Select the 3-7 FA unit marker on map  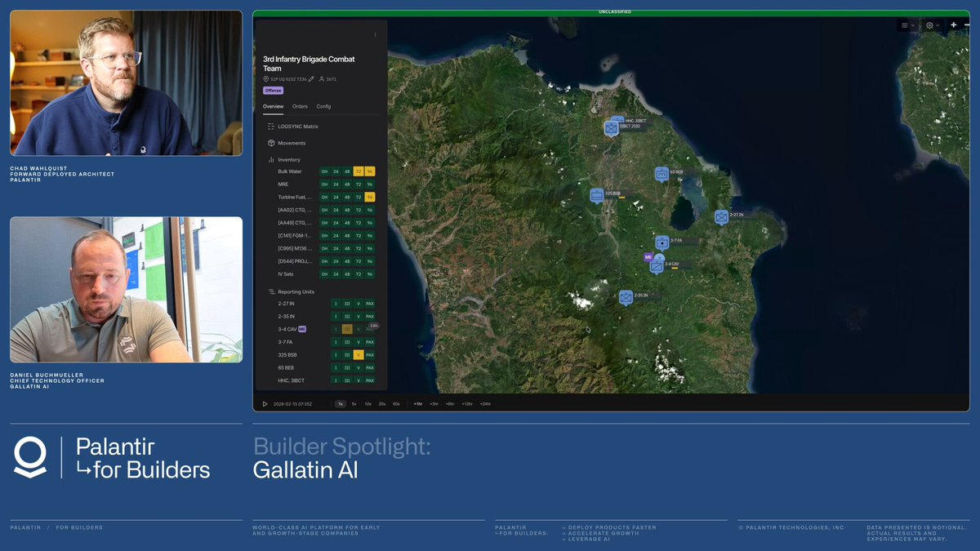[661, 242]
